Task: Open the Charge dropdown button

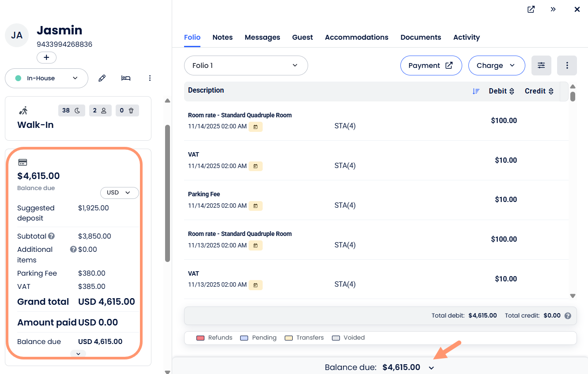Action: (496, 65)
